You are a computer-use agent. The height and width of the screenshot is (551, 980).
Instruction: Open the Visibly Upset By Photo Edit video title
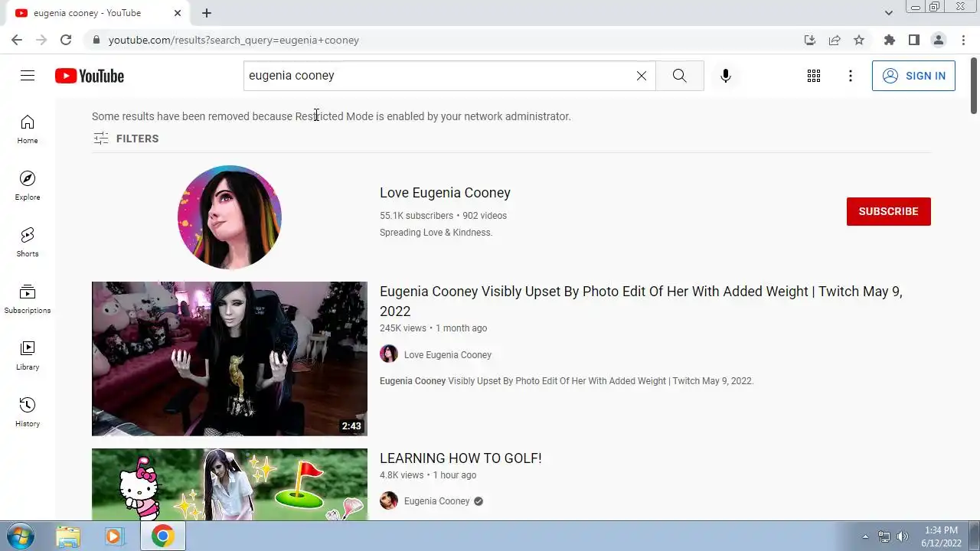[641, 302]
